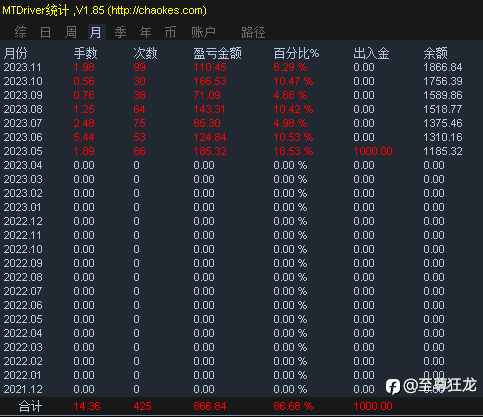Click balance 1589.86
The height and width of the screenshot is (417, 483).
click(x=443, y=95)
